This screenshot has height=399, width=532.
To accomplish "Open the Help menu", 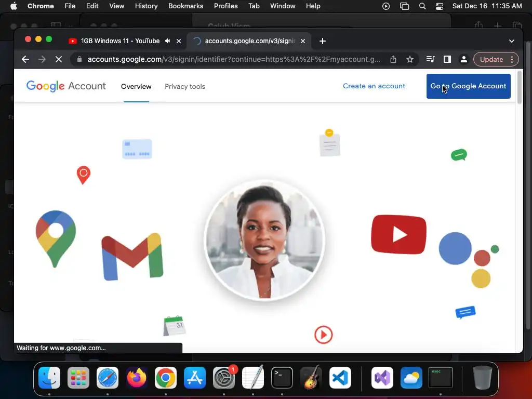I will click(313, 6).
